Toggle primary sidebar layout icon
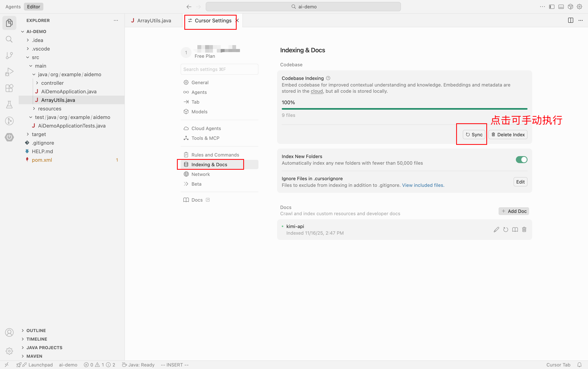Viewport: 588px width, 369px height. coord(552,7)
